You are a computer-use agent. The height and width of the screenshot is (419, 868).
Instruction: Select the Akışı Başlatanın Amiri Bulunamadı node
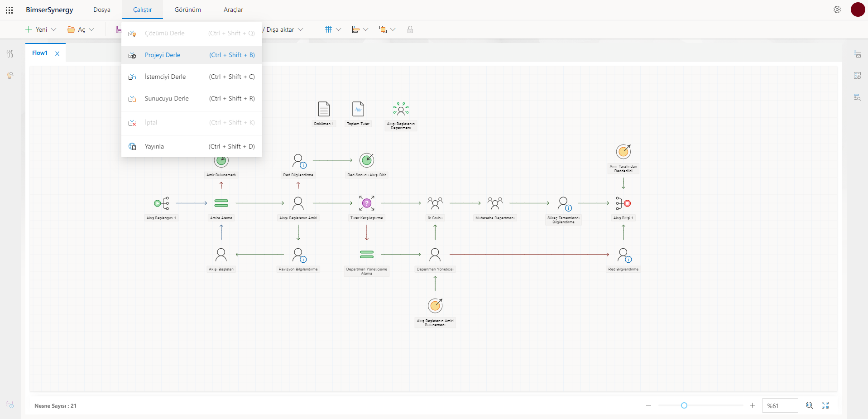click(x=435, y=306)
